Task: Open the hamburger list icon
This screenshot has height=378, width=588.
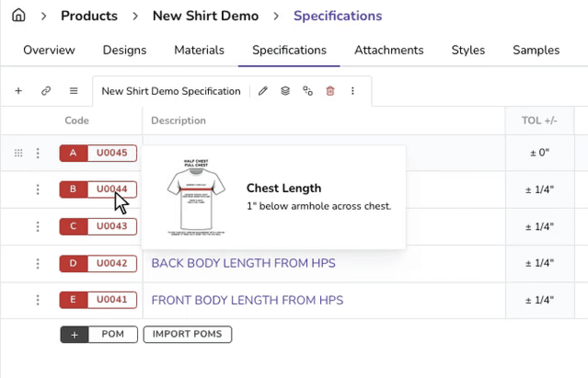Action: [x=74, y=91]
